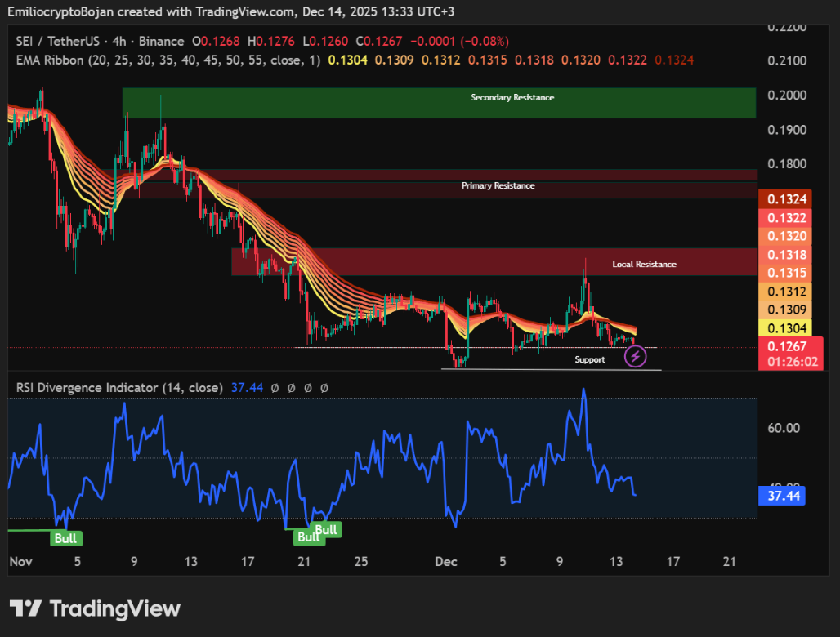Select the green Secondary Resistance zone
840x637 pixels.
click(x=440, y=103)
